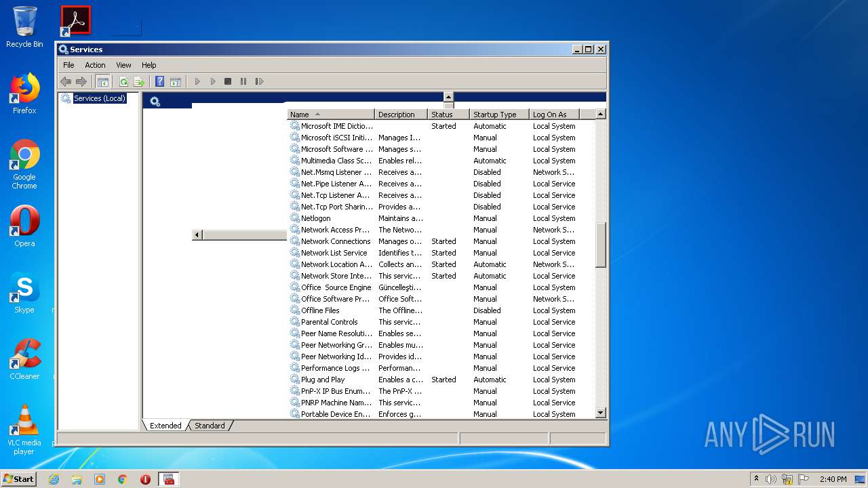Click the vertical scrollbar thumb of services list

click(x=600, y=245)
